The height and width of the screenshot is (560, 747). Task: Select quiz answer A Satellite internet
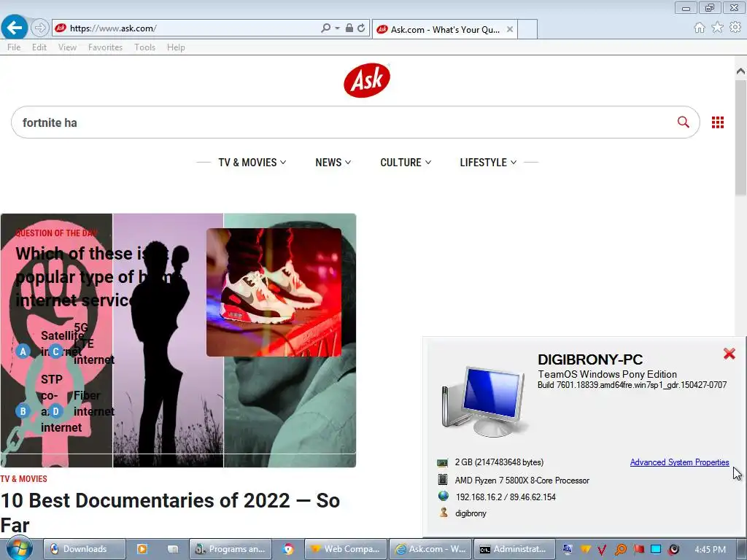23,351
